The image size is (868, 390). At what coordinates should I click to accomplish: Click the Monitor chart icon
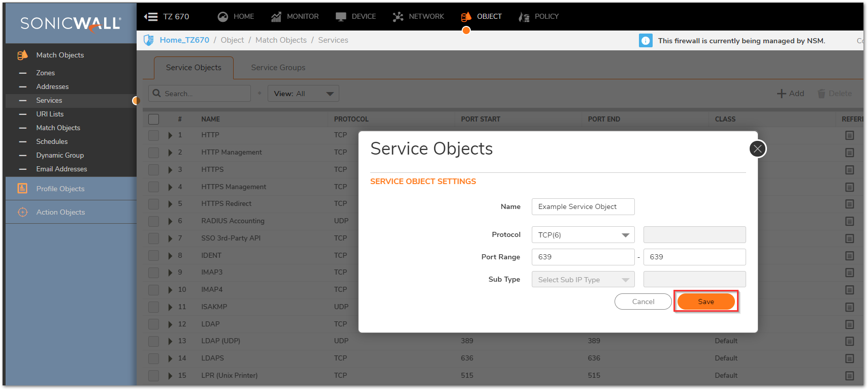(276, 17)
